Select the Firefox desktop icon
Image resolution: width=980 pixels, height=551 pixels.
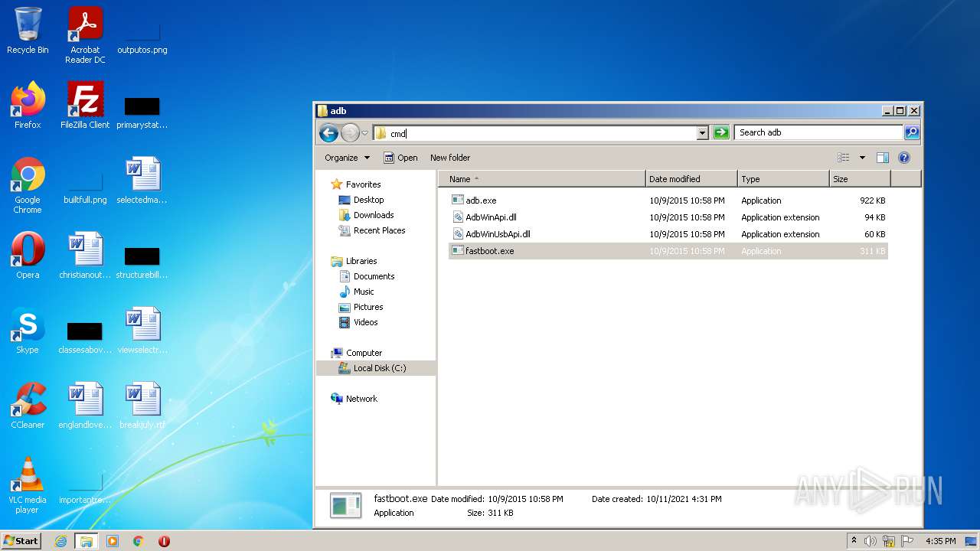coord(28,106)
